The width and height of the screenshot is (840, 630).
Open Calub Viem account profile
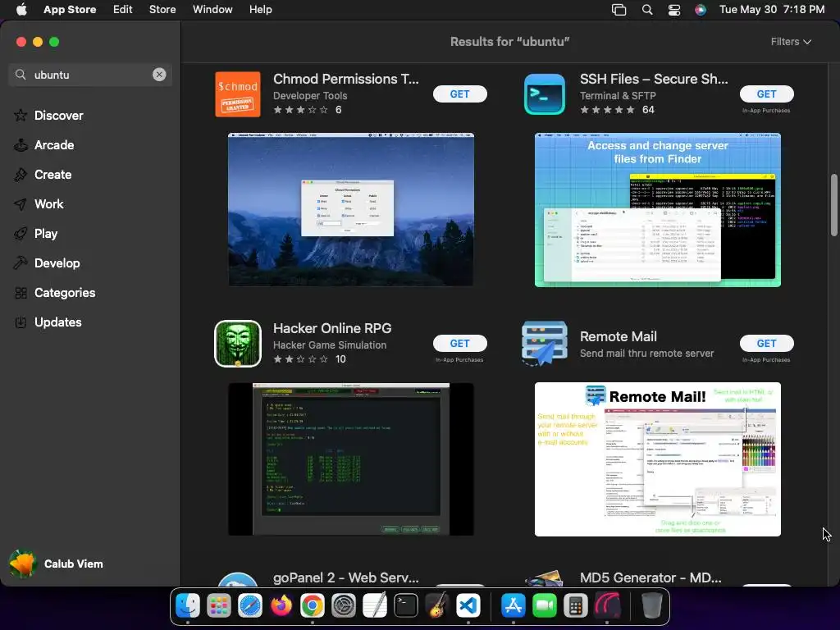[57, 564]
